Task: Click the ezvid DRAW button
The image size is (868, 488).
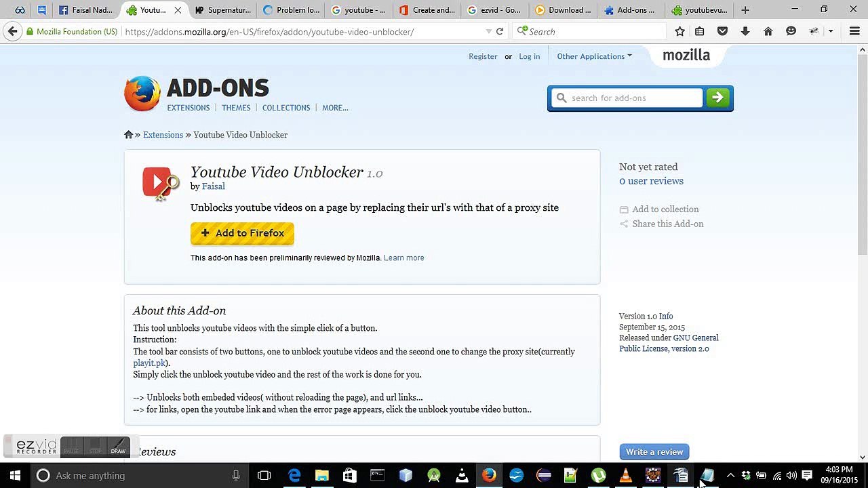Action: click(118, 447)
